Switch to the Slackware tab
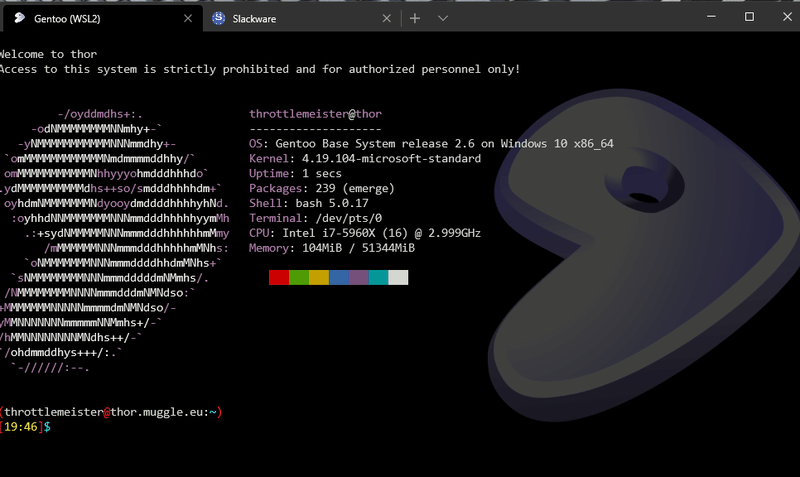This screenshot has width=800, height=477. pos(301,18)
